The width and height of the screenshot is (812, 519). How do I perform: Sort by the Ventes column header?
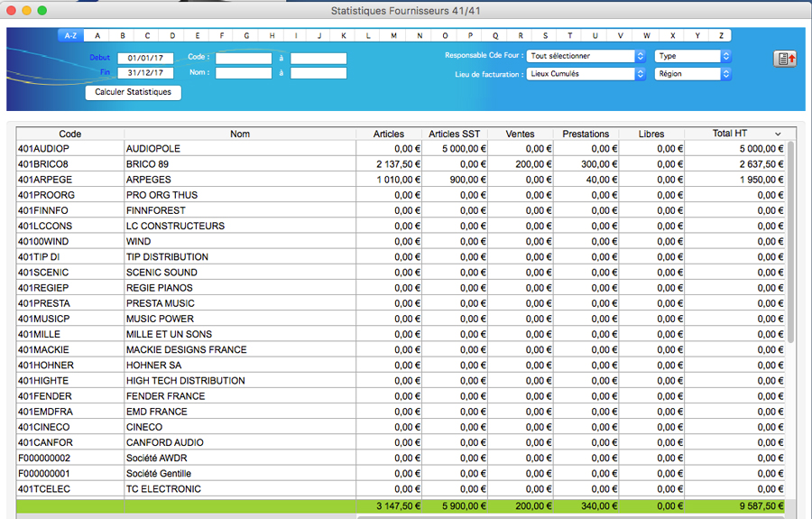(520, 134)
